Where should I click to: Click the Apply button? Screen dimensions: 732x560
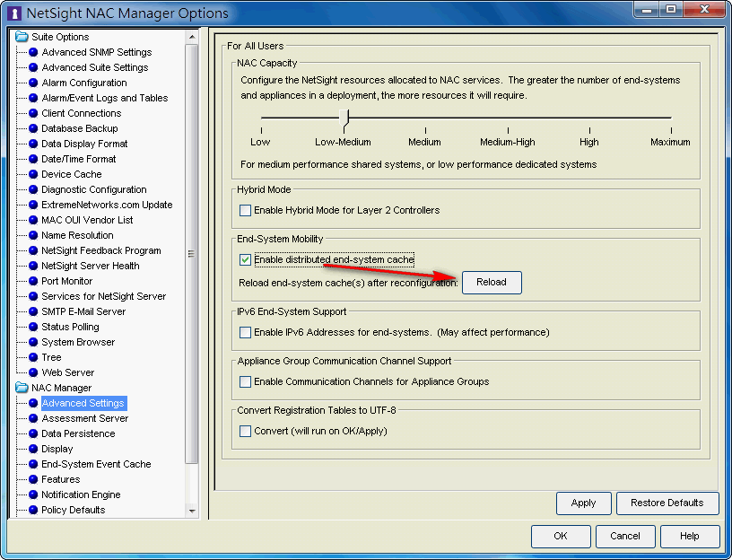tap(584, 503)
